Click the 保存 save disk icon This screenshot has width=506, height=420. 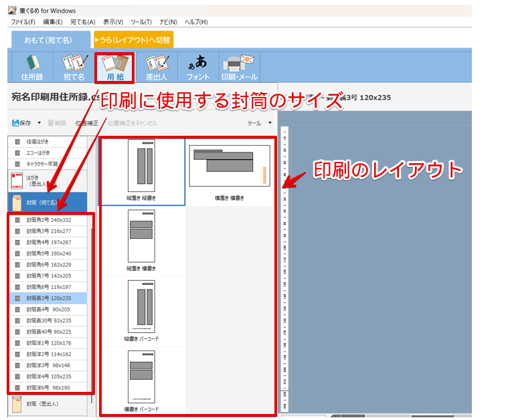point(15,123)
